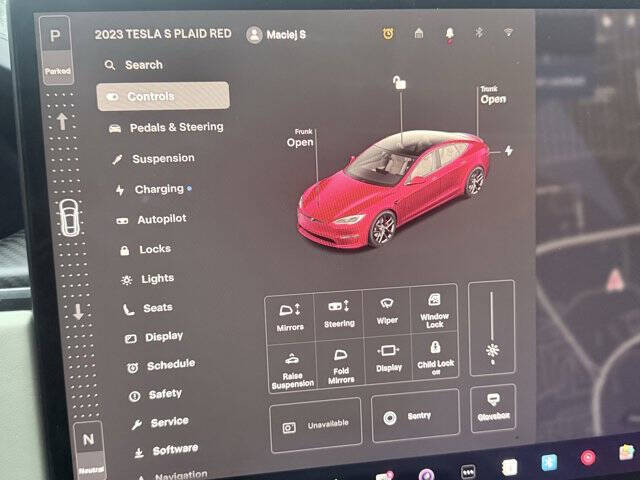Viewport: 640px width, 480px height.
Task: Toggle Sentry mode
Action: point(416,416)
